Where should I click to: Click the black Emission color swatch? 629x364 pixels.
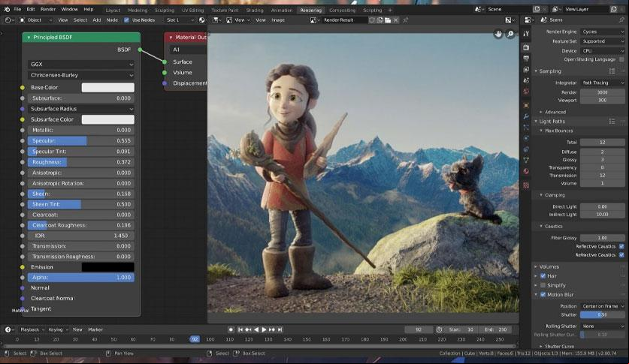pos(108,267)
